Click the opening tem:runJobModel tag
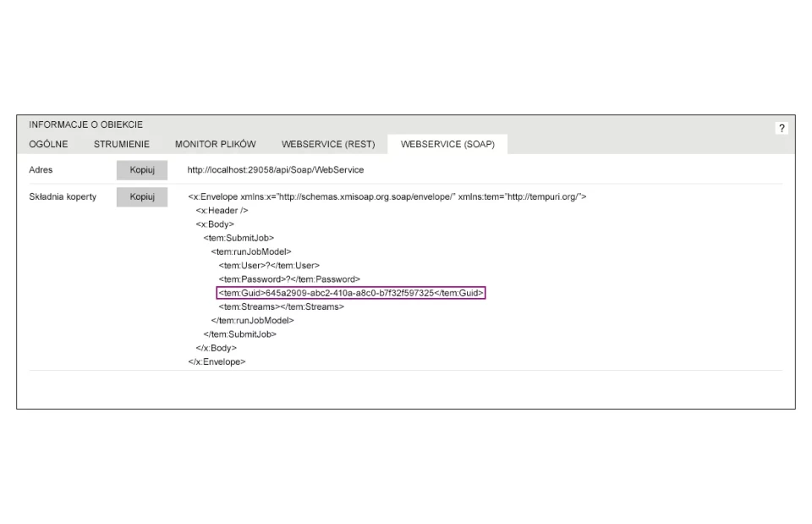Screen dimensions: 812x524 pos(251,251)
